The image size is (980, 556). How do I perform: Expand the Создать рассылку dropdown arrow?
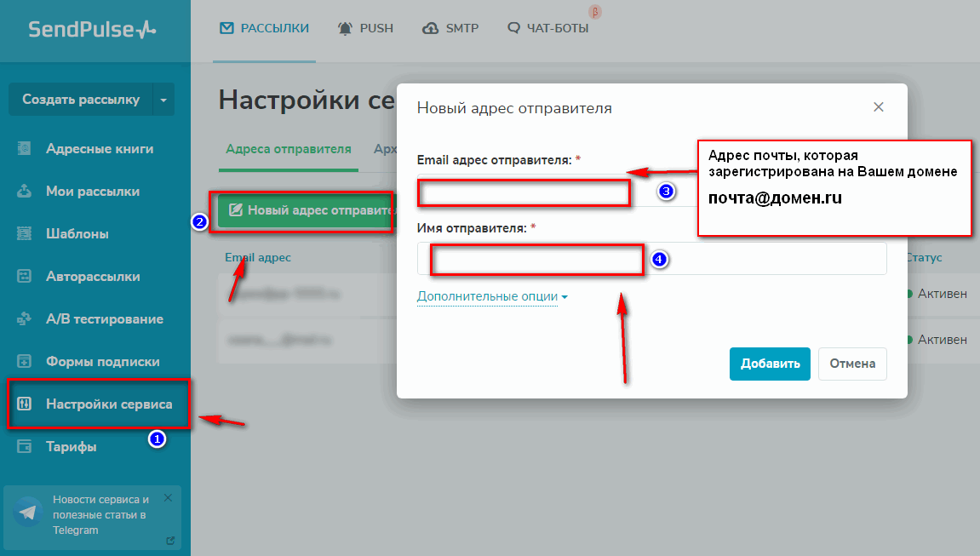(x=163, y=100)
